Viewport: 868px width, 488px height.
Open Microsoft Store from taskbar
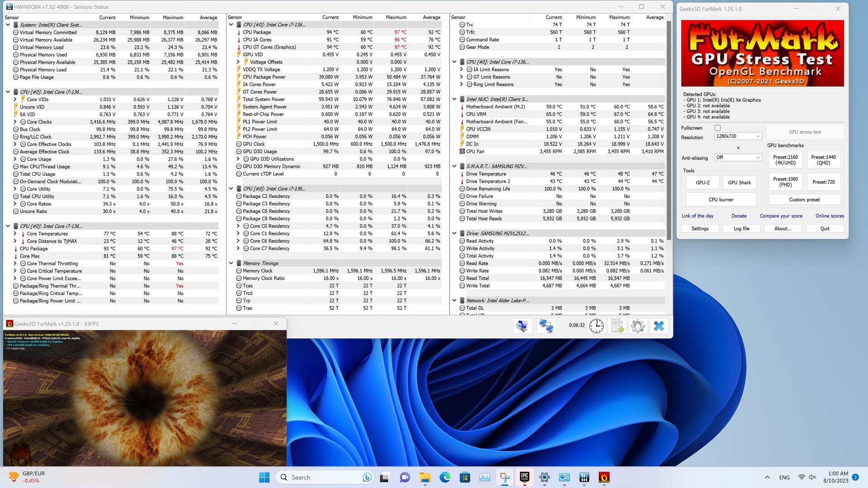click(x=465, y=477)
